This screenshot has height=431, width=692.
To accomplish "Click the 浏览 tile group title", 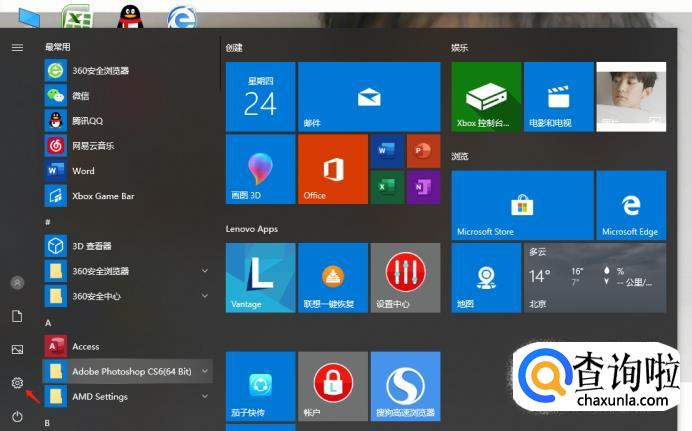I will [x=459, y=156].
